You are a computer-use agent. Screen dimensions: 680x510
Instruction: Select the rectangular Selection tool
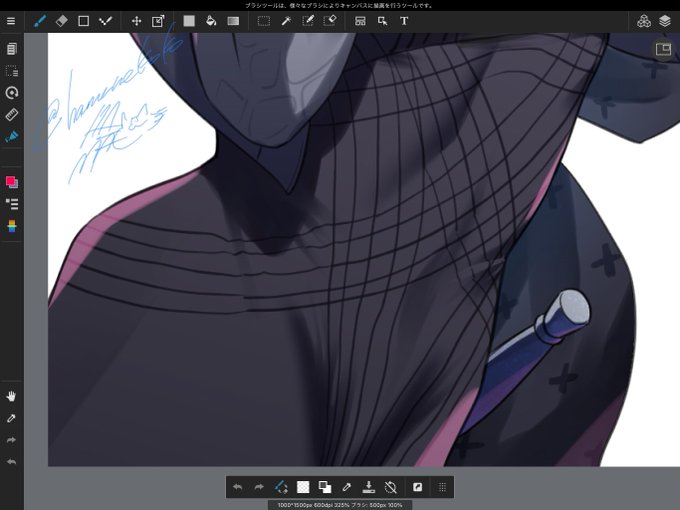pyautogui.click(x=264, y=21)
